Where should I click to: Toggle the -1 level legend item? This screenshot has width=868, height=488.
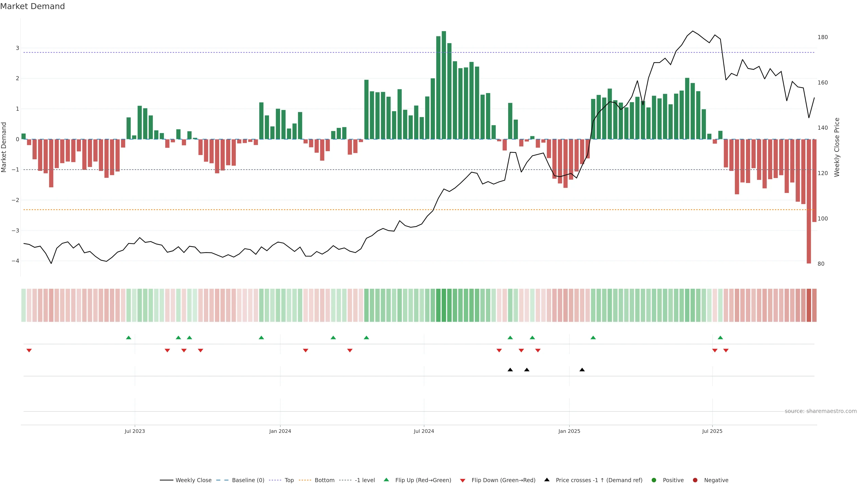pyautogui.click(x=365, y=480)
